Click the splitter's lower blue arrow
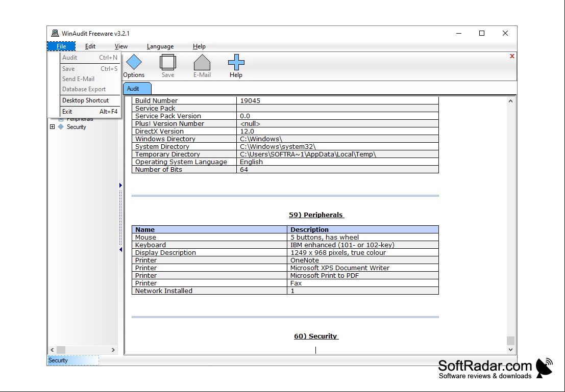 (121, 249)
